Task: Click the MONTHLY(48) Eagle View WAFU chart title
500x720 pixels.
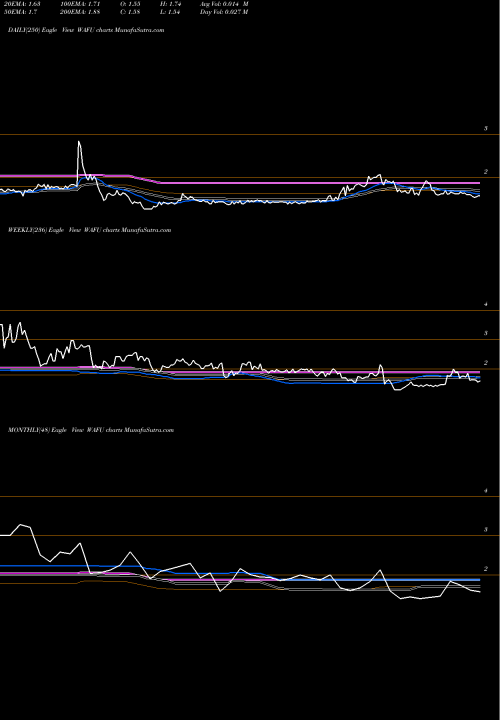Action: tap(91, 430)
